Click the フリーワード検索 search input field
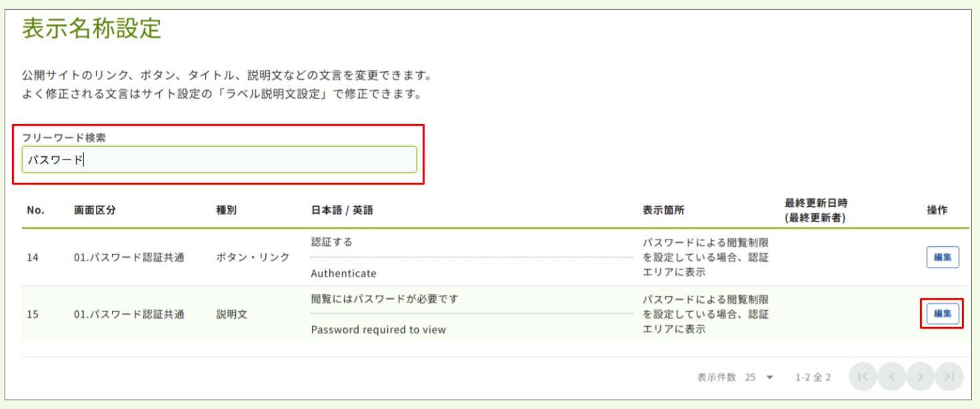The height and width of the screenshot is (409, 980). click(x=220, y=159)
